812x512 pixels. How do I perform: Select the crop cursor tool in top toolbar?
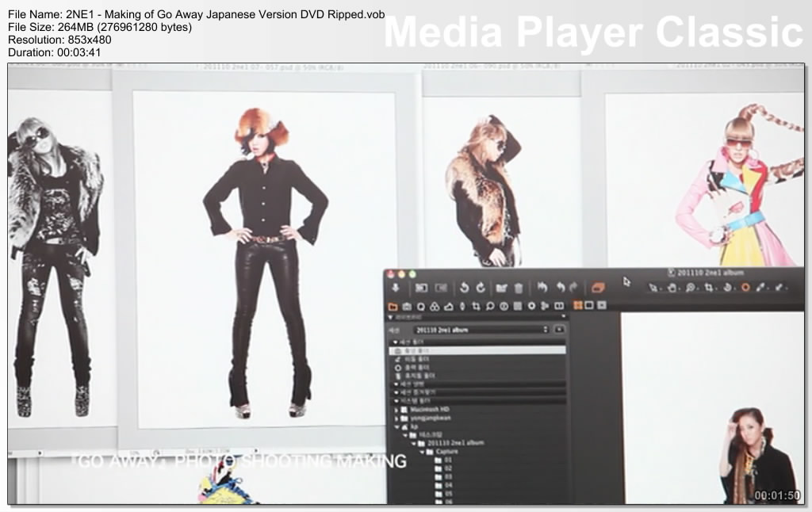coord(708,288)
